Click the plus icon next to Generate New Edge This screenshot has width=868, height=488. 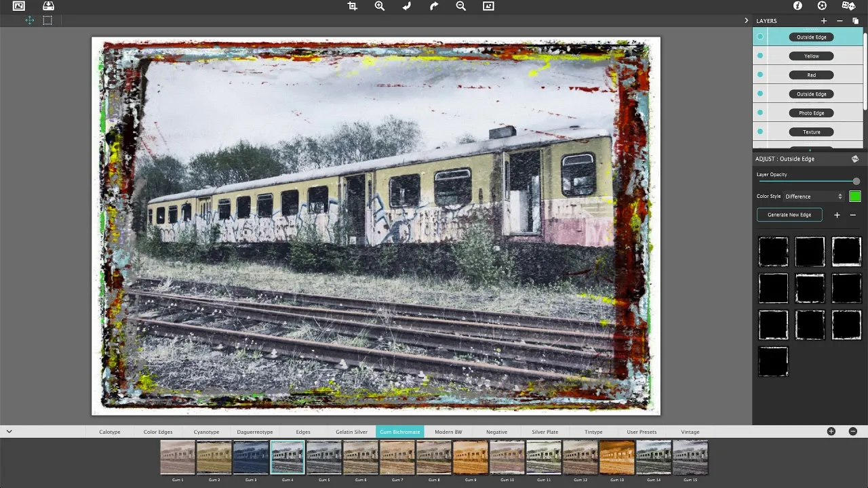pyautogui.click(x=837, y=215)
